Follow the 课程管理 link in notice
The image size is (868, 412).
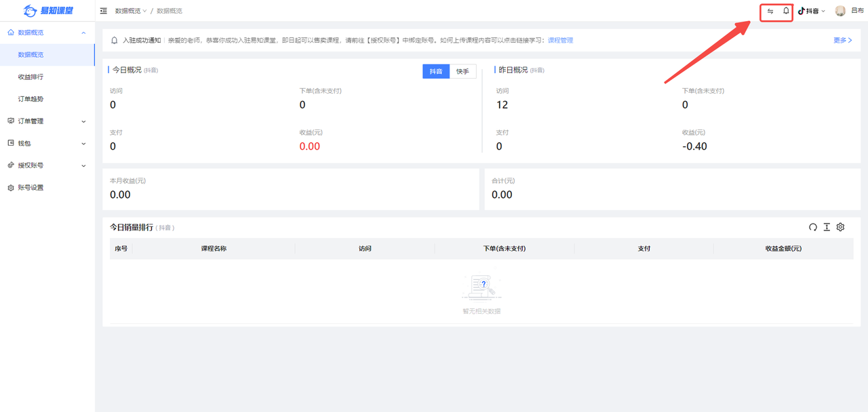(x=560, y=41)
